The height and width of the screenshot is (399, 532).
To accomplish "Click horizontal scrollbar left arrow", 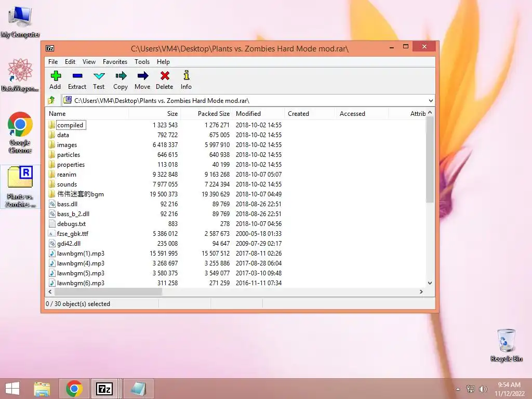I will tap(50, 291).
